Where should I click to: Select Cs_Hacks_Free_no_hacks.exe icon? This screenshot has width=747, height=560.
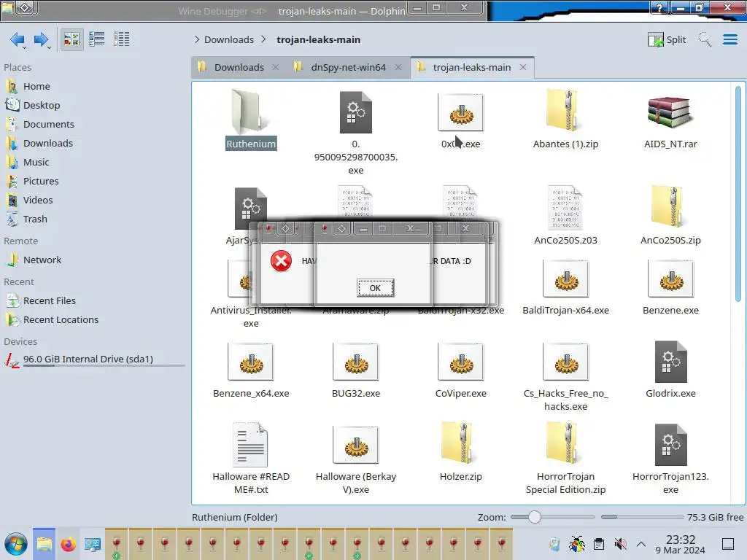click(x=565, y=362)
